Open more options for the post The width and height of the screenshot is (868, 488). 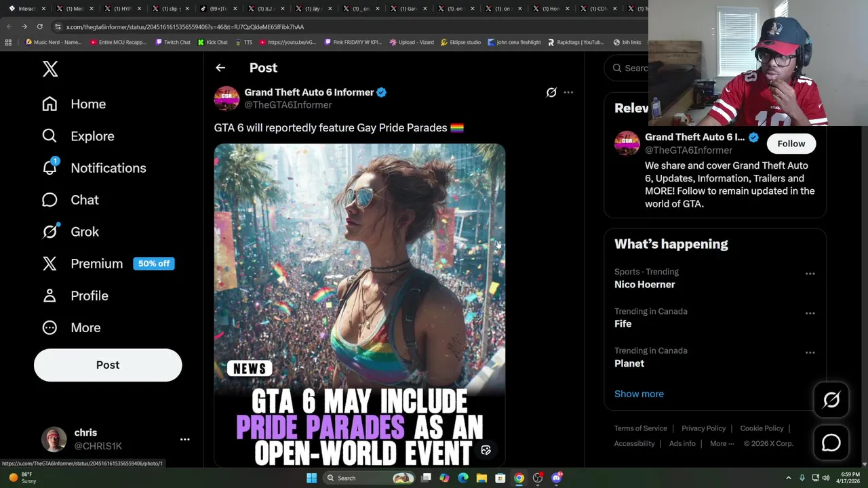pos(568,92)
